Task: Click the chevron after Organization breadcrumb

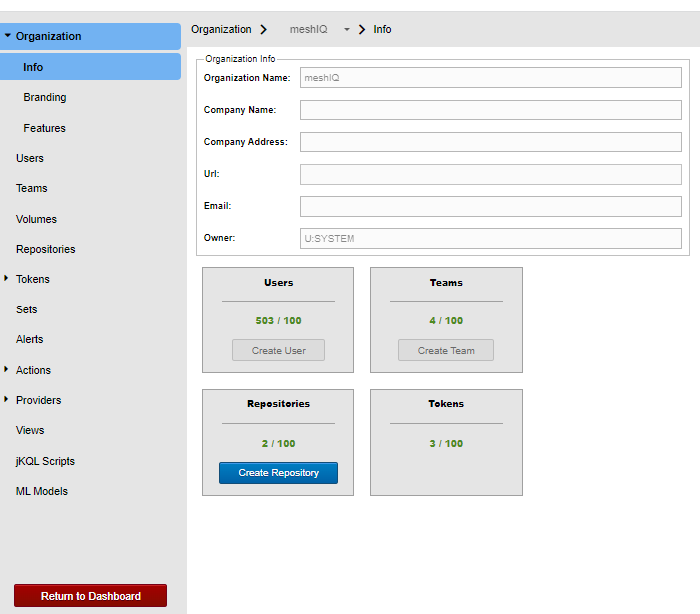Action: pyautogui.click(x=264, y=29)
